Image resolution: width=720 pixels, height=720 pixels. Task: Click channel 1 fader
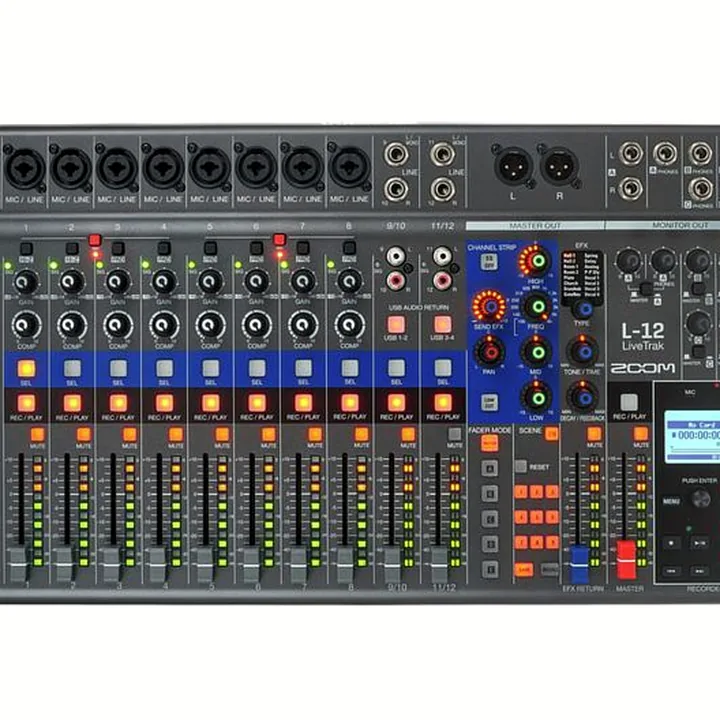pyautogui.click(x=18, y=563)
